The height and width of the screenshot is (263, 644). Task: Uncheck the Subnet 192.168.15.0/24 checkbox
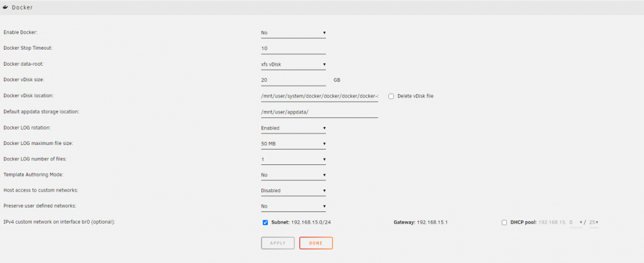[265, 222]
